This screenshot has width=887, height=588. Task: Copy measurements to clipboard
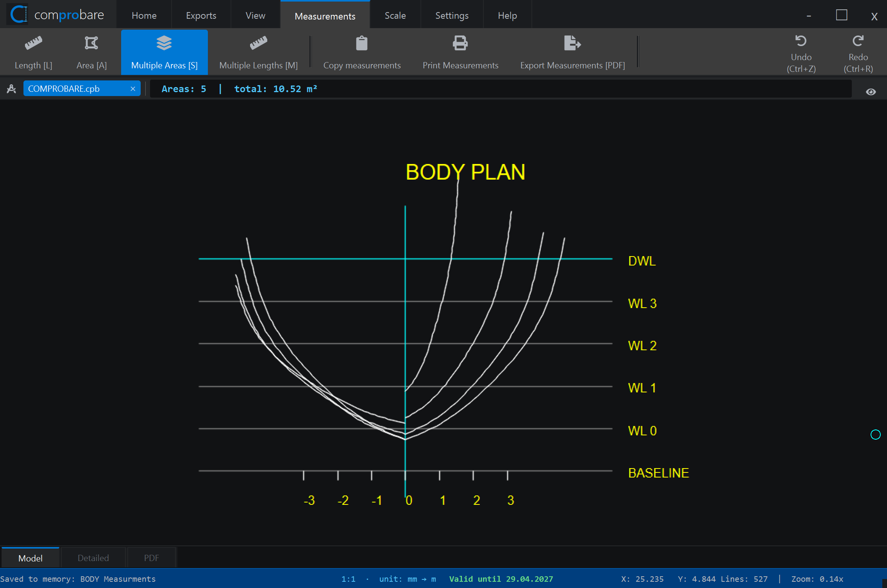point(362,53)
